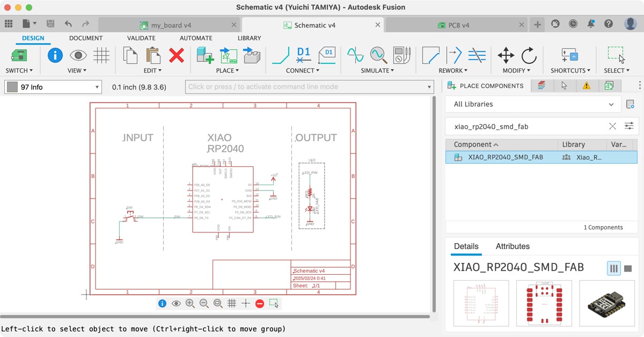The height and width of the screenshot is (337, 644).
Task: Click the Library manager icon beside All Libraries
Action: (630, 104)
